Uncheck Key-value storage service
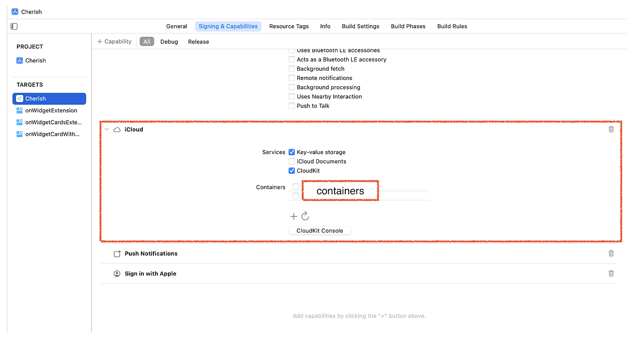Viewport: 644px width, 340px height. click(x=291, y=152)
